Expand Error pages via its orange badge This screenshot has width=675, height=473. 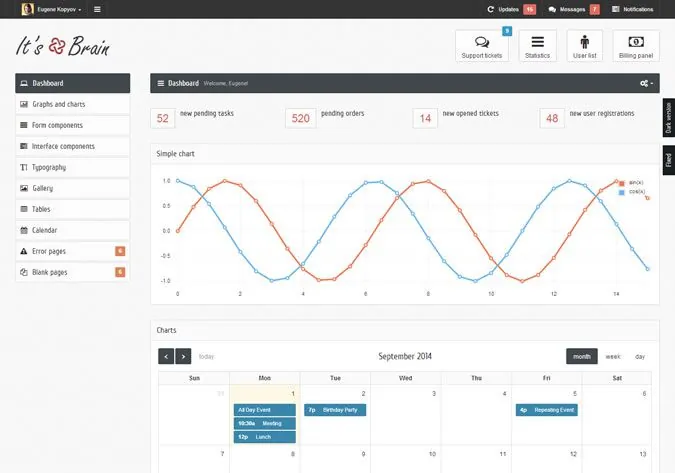[x=120, y=251]
